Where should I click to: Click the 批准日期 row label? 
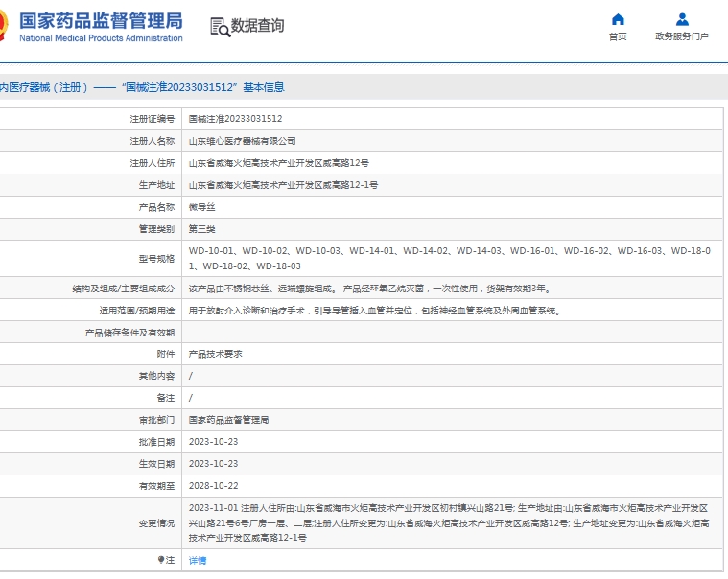[157, 442]
